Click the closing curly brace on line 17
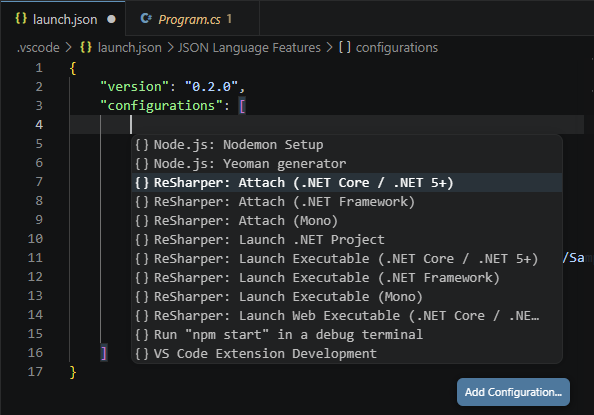Image resolution: width=594 pixels, height=415 pixels. coord(73,372)
